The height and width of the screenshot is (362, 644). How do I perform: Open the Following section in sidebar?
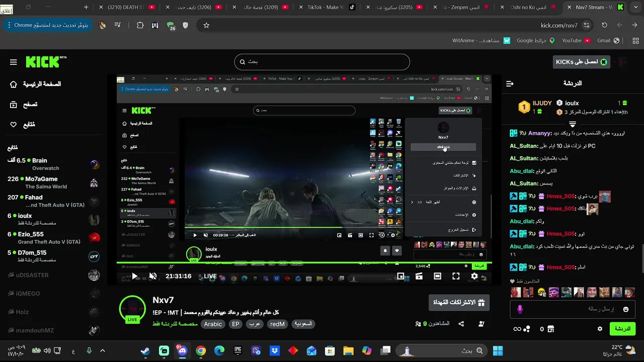point(23,124)
